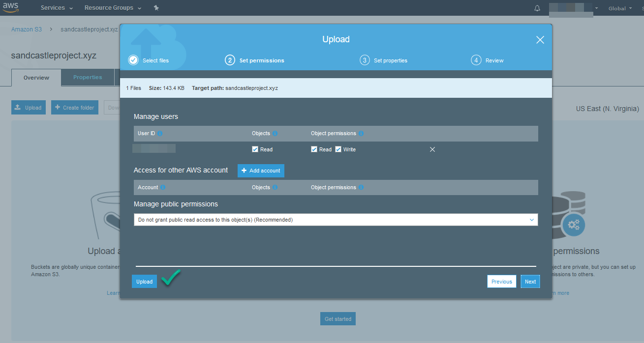Go to Set properties step label

(x=391, y=60)
